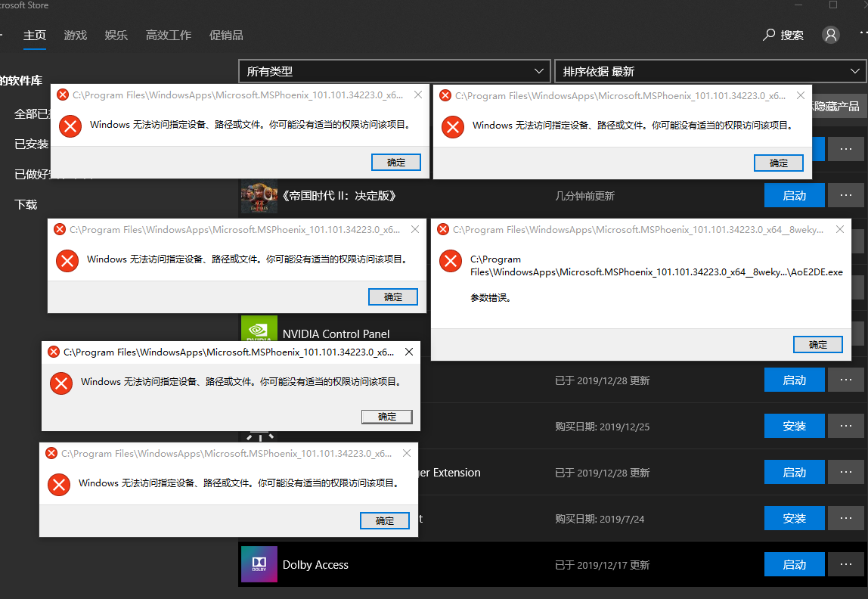
Task: Open more options for 2019/7/24 purchase row
Action: (846, 518)
